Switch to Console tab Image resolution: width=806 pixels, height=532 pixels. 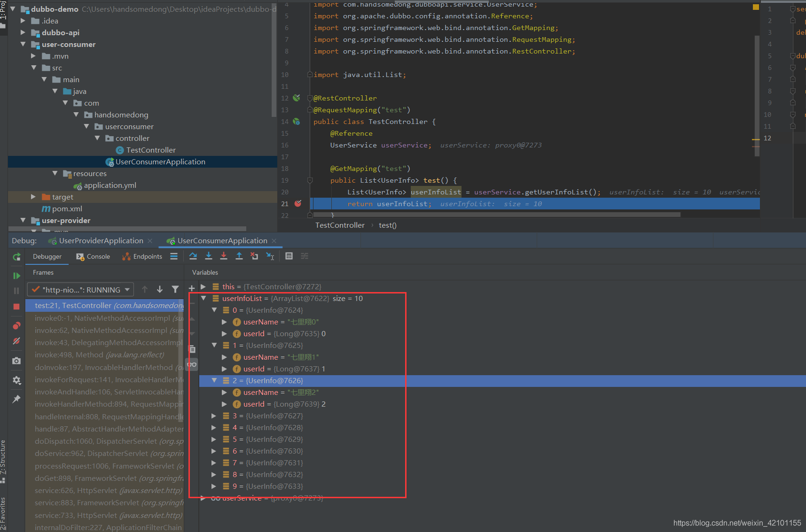click(x=93, y=257)
